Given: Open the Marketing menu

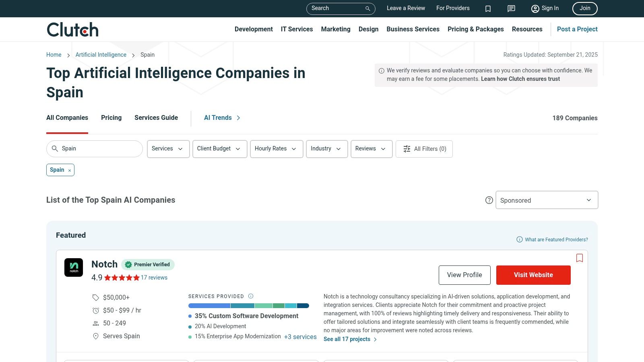Looking at the screenshot, I should 336,29.
